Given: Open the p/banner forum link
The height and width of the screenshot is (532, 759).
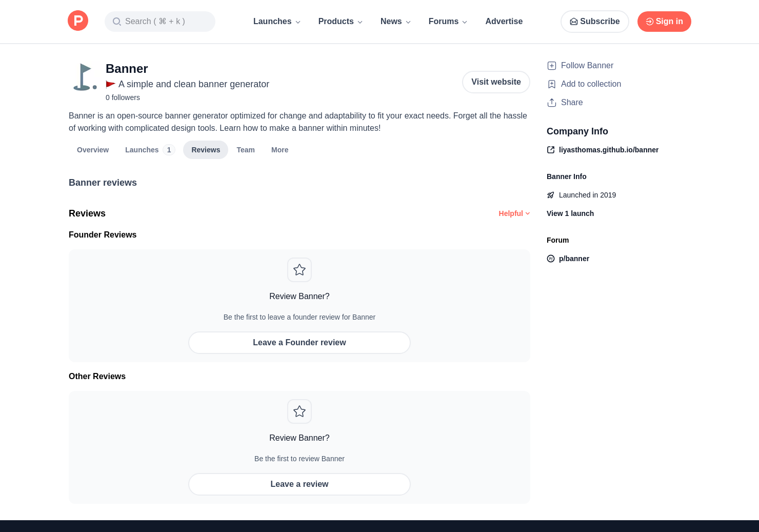Looking at the screenshot, I should pos(574,259).
